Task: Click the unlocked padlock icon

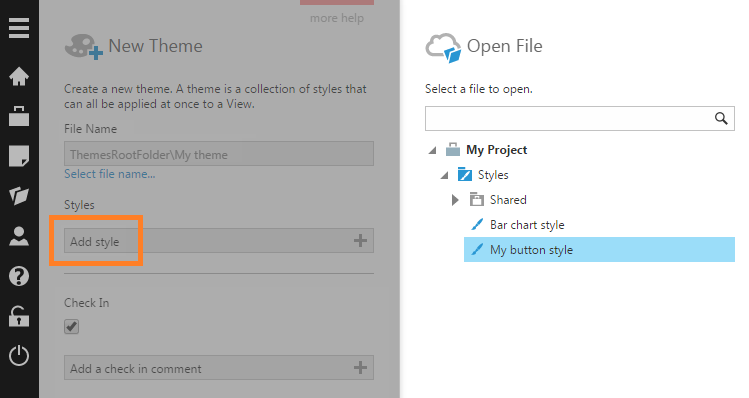Action: coord(19,316)
